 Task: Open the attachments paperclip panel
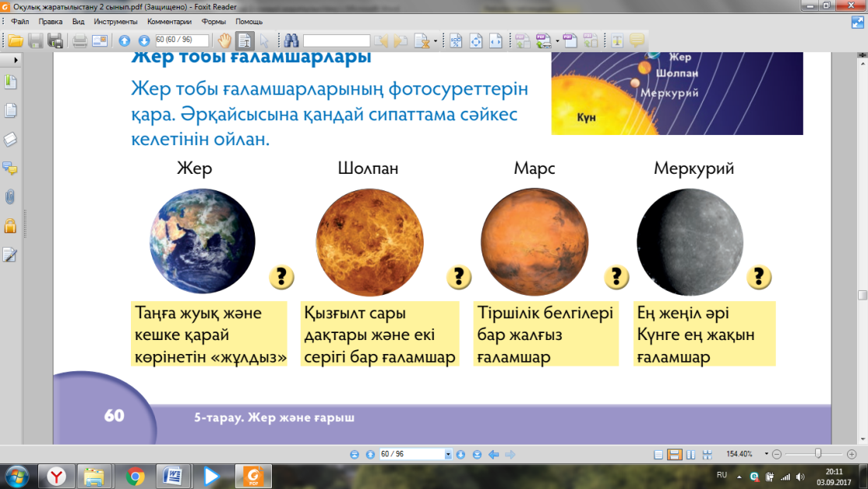click(x=10, y=197)
